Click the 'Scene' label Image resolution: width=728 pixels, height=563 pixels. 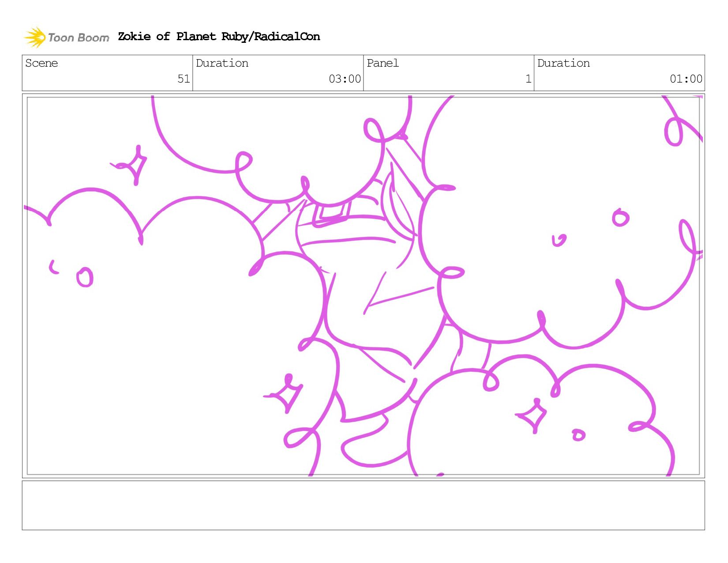click(41, 63)
